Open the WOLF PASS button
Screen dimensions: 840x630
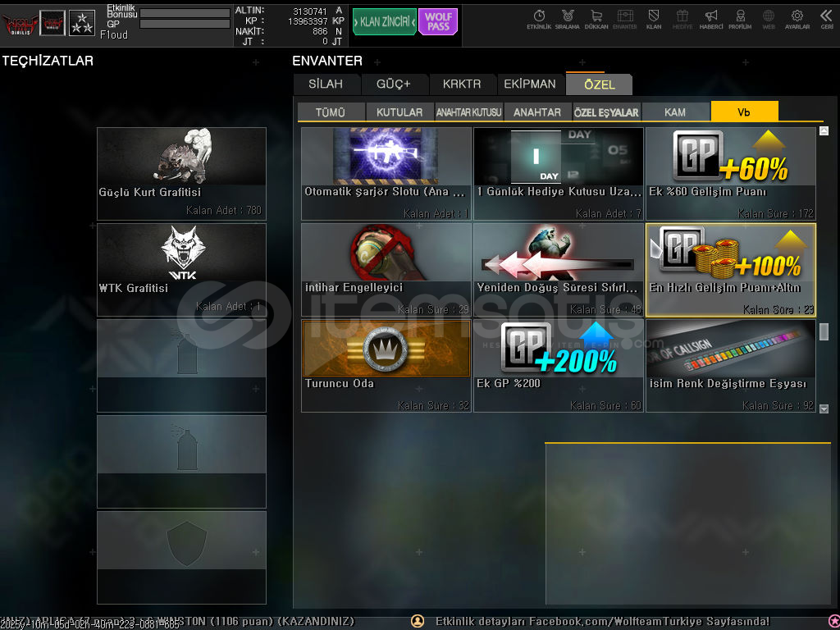[438, 21]
